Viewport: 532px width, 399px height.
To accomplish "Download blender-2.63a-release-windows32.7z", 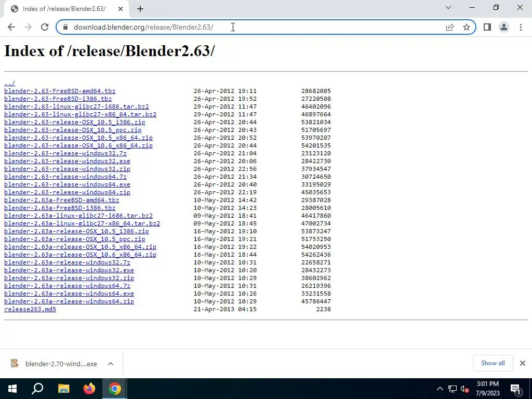I will click(67, 262).
